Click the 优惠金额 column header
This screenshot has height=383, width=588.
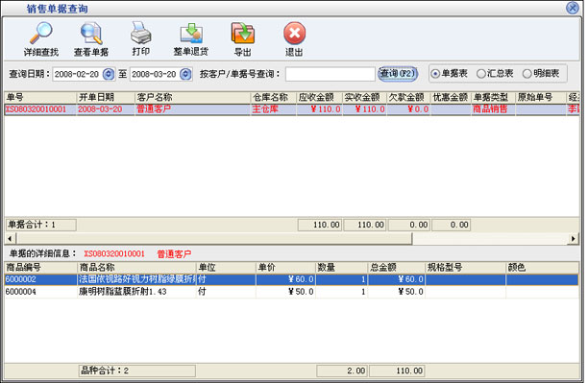point(451,98)
